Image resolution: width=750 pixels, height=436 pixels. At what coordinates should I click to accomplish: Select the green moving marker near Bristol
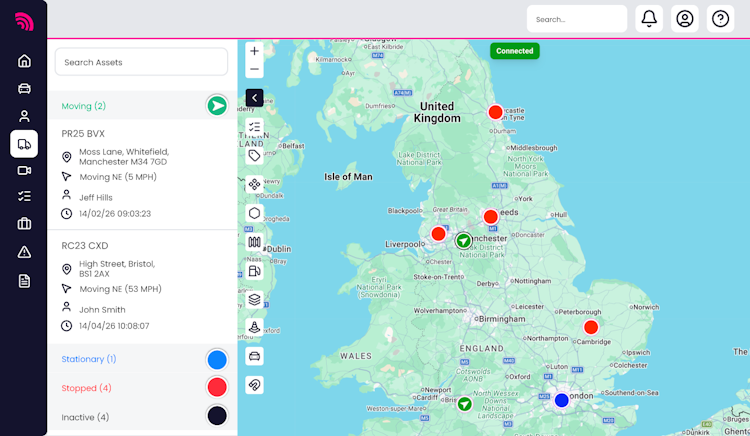tap(464, 404)
